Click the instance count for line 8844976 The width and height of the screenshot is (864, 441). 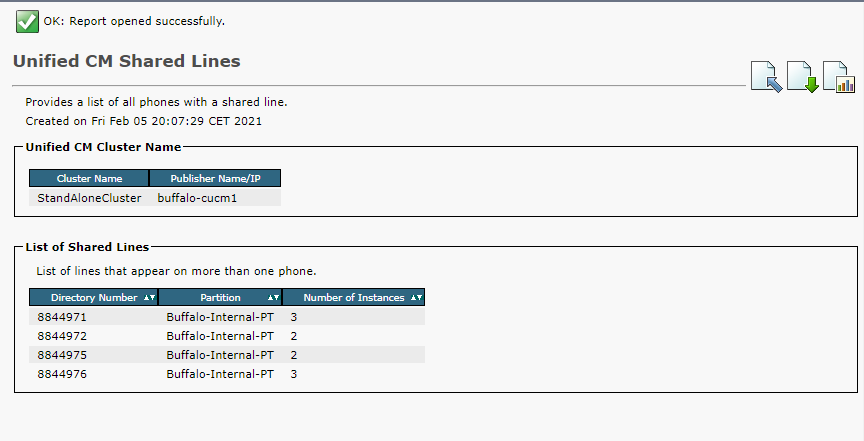[294, 374]
